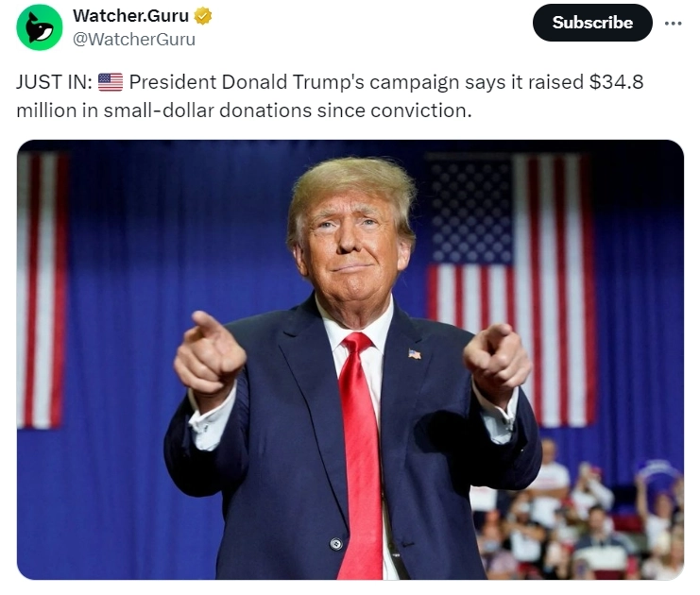The height and width of the screenshot is (595, 700).
Task: Open the three-dot more options menu
Action: click(673, 24)
